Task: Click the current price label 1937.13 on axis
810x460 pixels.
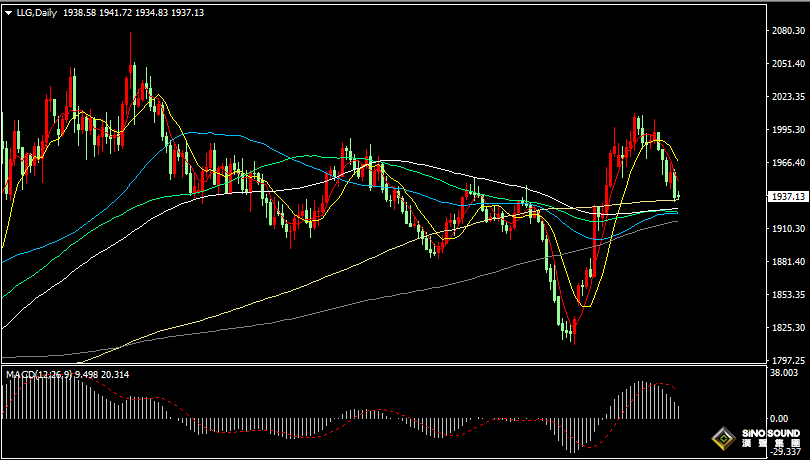Action: 790,197
